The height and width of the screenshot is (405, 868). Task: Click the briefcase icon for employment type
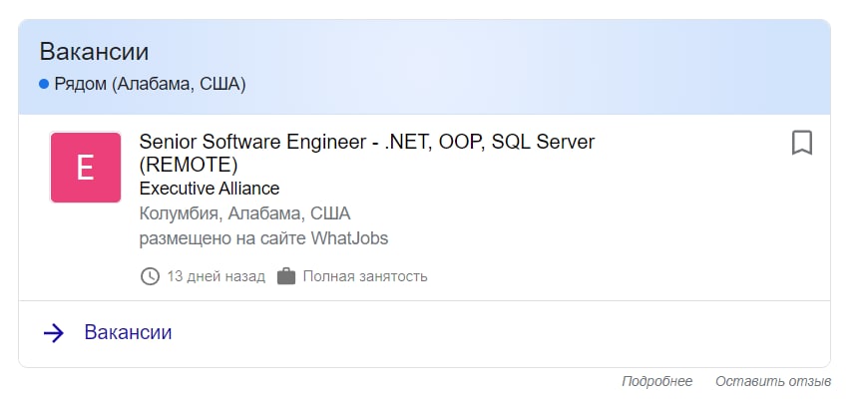(286, 276)
